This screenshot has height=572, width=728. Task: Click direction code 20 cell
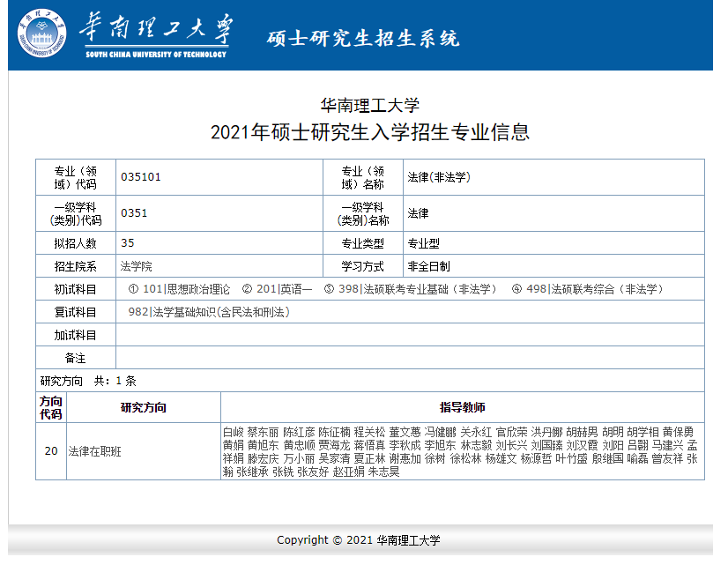[51, 451]
